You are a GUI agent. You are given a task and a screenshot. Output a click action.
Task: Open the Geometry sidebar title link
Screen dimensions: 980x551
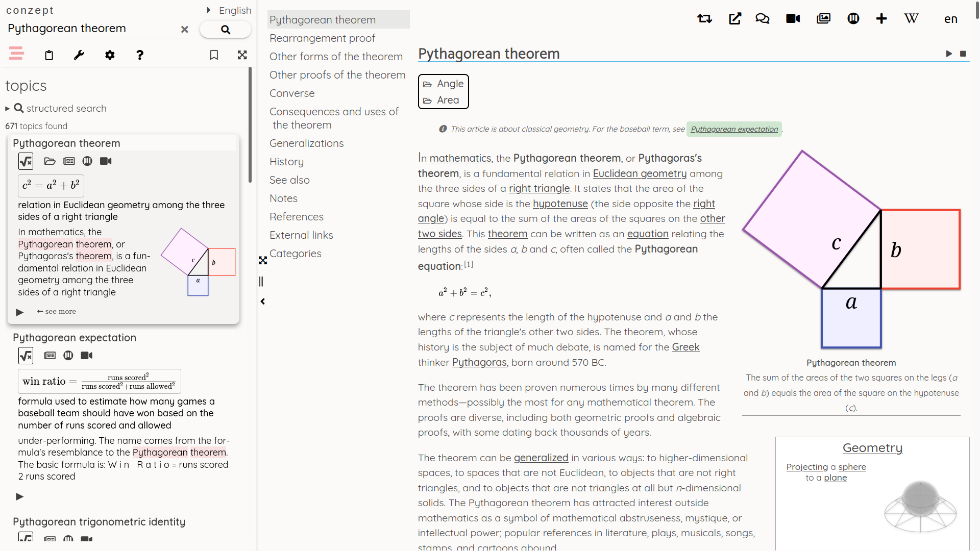click(x=872, y=448)
